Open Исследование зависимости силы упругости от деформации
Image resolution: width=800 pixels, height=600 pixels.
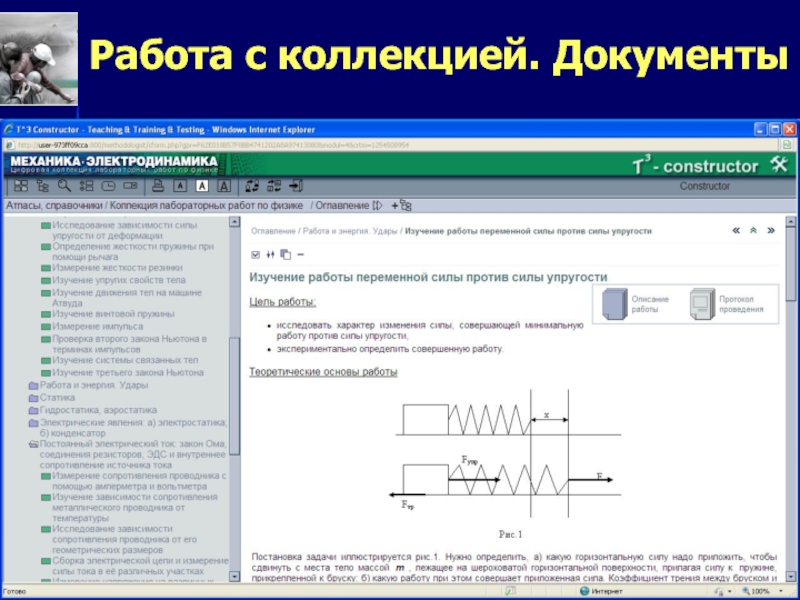[124, 230]
